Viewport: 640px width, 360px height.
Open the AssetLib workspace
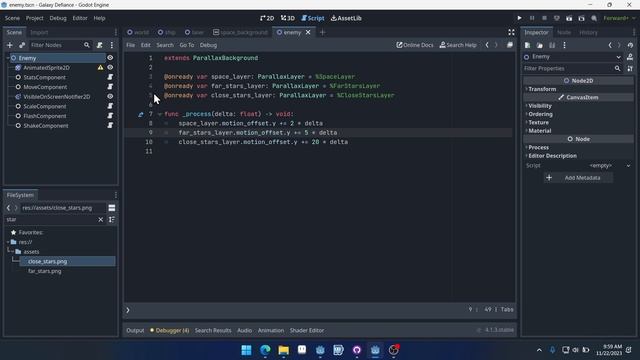(346, 18)
